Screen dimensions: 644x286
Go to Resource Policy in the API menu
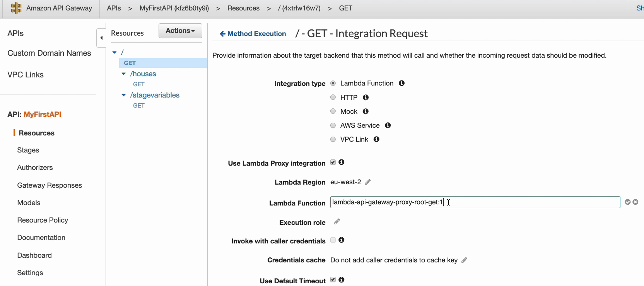(43, 220)
